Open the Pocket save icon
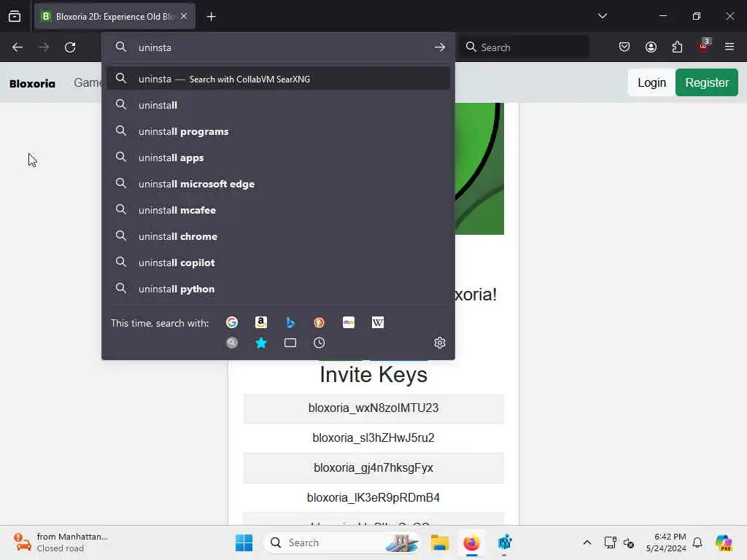The height and width of the screenshot is (560, 747). pyautogui.click(x=624, y=47)
